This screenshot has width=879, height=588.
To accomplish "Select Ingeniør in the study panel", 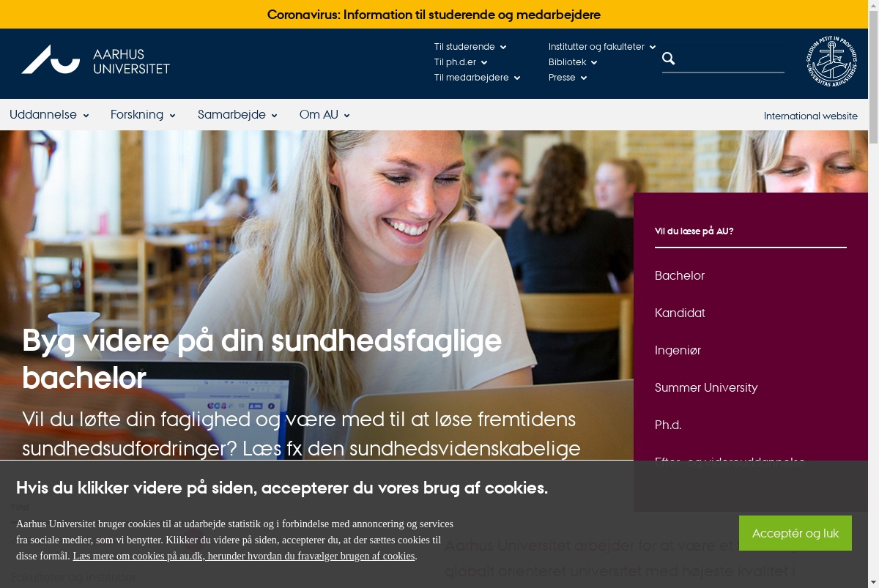I will pyautogui.click(x=678, y=350).
